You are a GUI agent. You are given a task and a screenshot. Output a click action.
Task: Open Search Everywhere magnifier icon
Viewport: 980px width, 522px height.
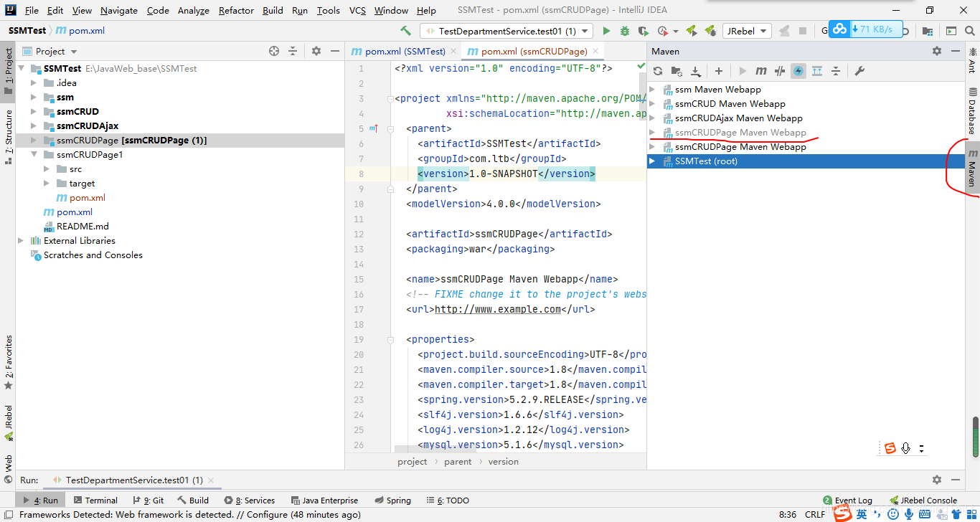pyautogui.click(x=971, y=31)
